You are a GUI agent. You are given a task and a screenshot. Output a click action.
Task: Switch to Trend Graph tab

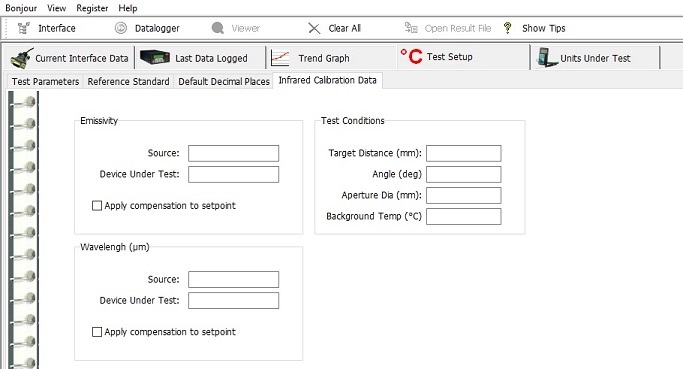pos(331,58)
